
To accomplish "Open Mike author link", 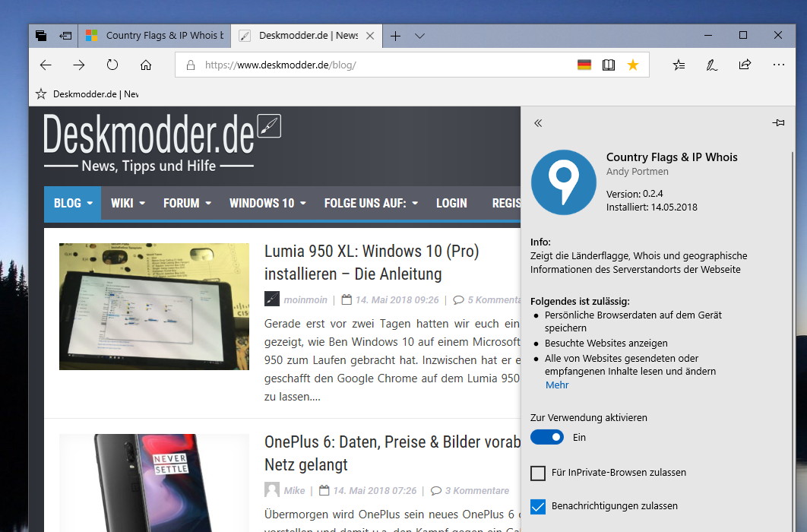I will (294, 491).
